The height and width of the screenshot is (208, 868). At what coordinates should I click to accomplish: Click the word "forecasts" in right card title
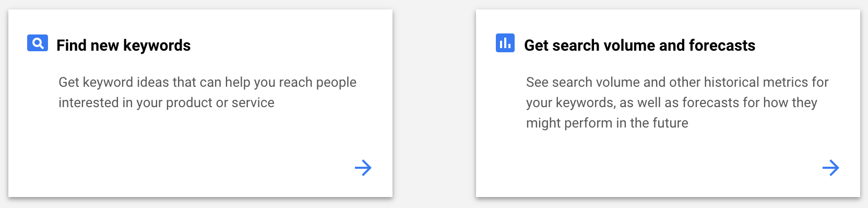(722, 45)
